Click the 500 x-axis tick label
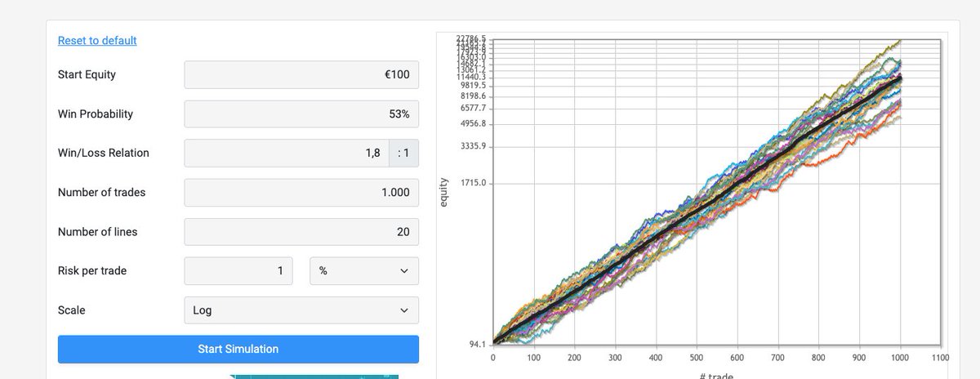The height and width of the screenshot is (379, 980). (697, 358)
